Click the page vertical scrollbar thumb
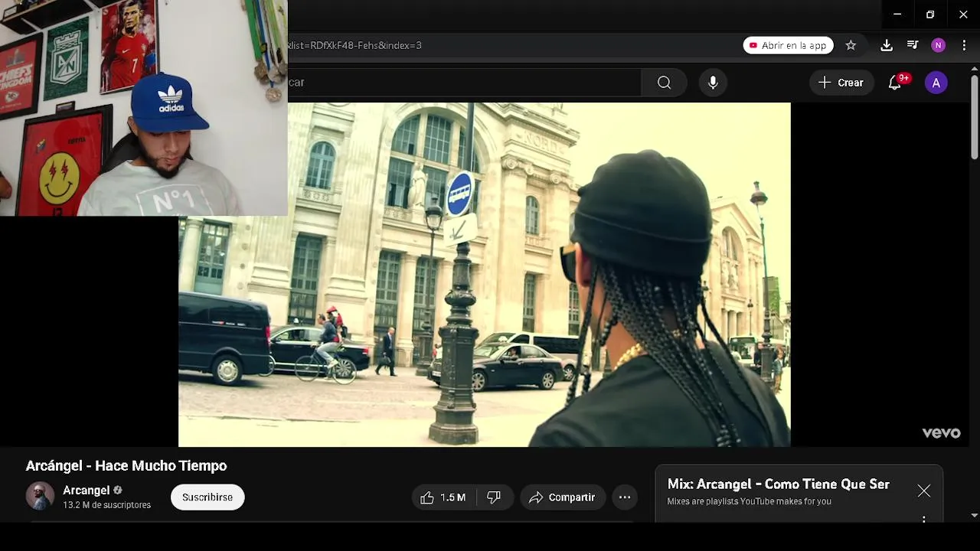This screenshot has width=980, height=551. tap(974, 116)
